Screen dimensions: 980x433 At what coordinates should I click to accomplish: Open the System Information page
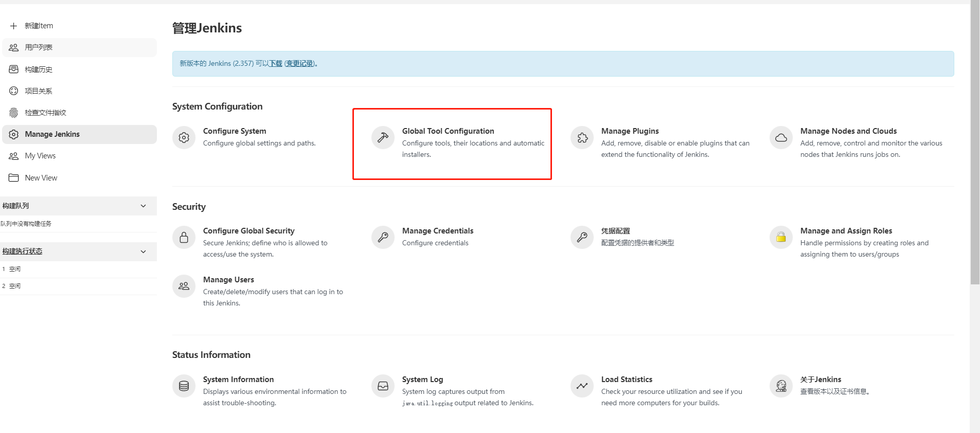click(x=238, y=380)
